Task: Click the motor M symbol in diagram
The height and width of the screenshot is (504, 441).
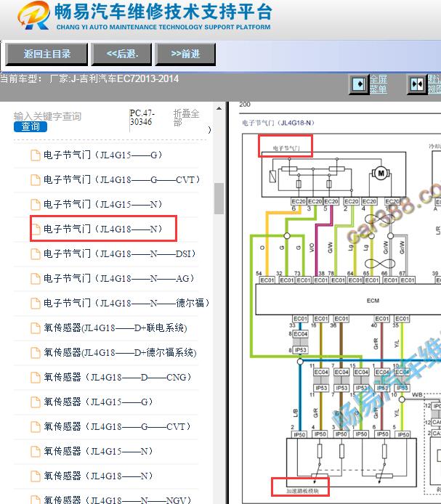Action: pos(381,174)
